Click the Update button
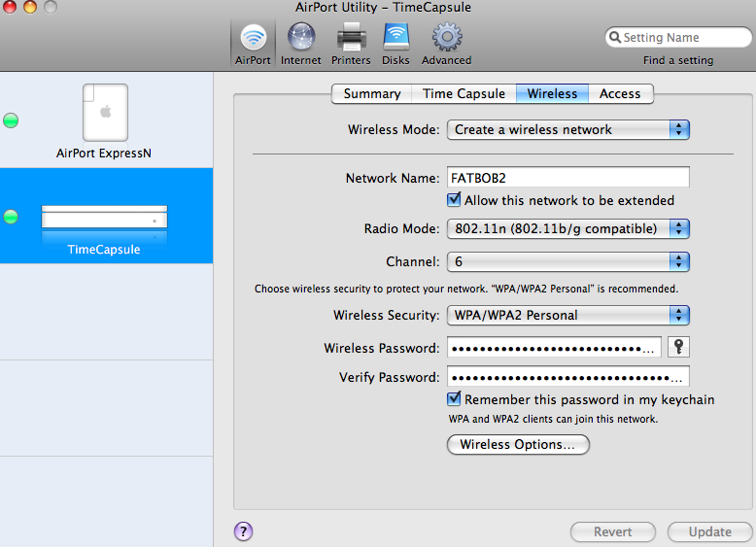The width and height of the screenshot is (756, 547). point(710,531)
